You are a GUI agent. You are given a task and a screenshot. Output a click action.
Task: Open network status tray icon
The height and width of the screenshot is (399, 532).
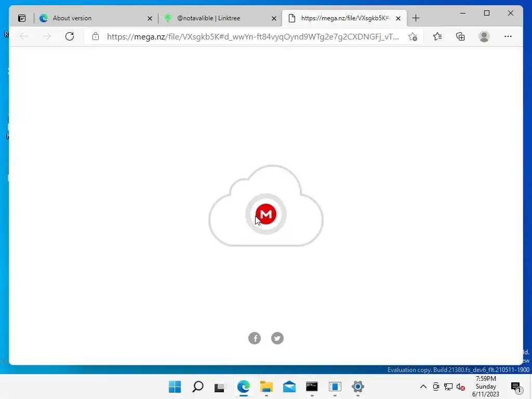coord(448,387)
